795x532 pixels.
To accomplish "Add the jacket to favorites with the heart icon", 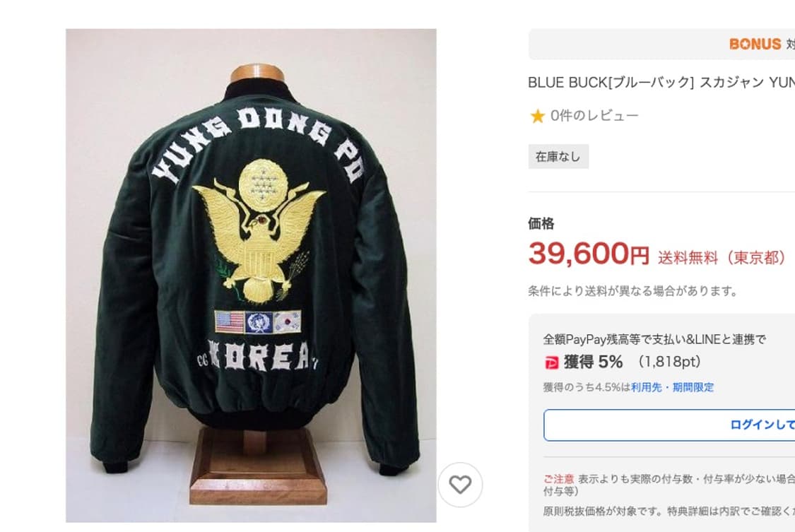I will (460, 485).
